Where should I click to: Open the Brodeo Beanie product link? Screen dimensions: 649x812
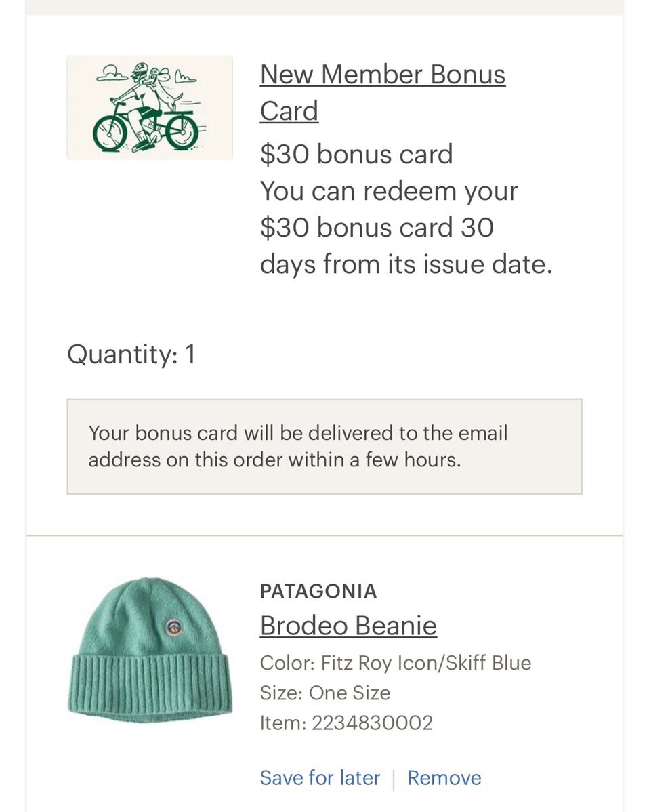coord(348,626)
